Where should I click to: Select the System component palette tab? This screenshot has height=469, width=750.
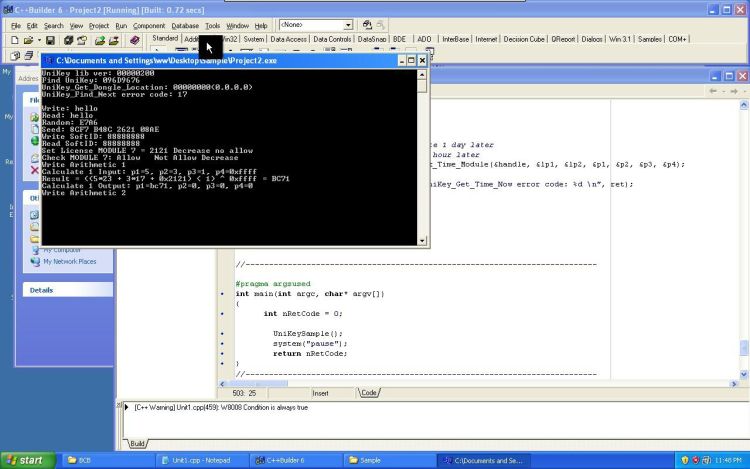click(254, 39)
